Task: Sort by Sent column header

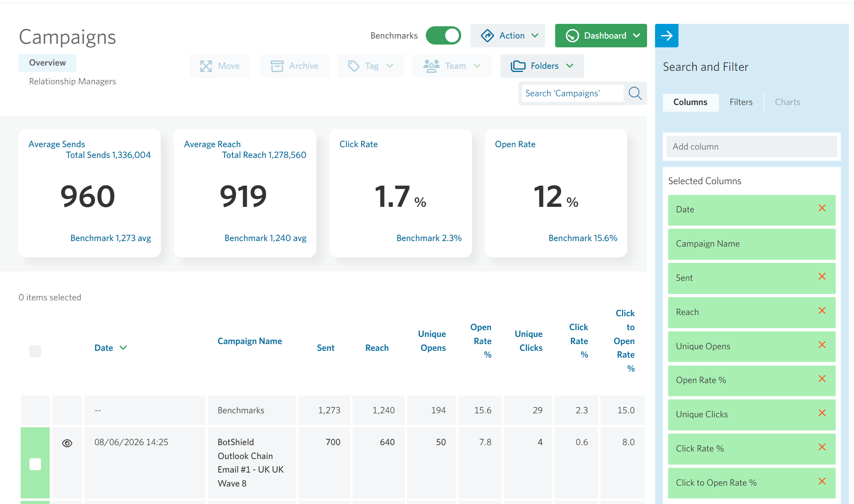Action: tap(326, 348)
